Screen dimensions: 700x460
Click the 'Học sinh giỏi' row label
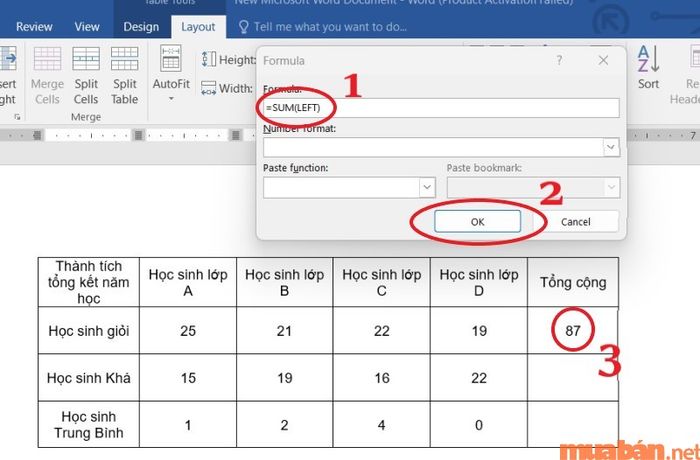[89, 331]
